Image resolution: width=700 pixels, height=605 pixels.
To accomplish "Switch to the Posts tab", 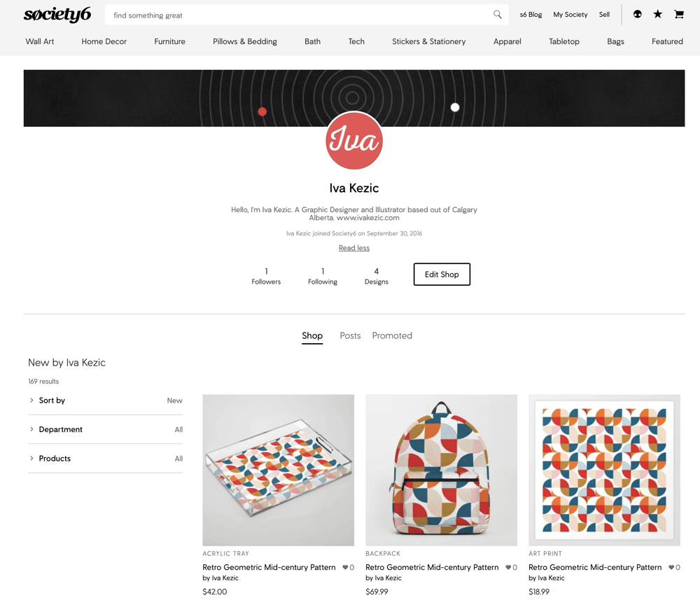I will click(350, 336).
